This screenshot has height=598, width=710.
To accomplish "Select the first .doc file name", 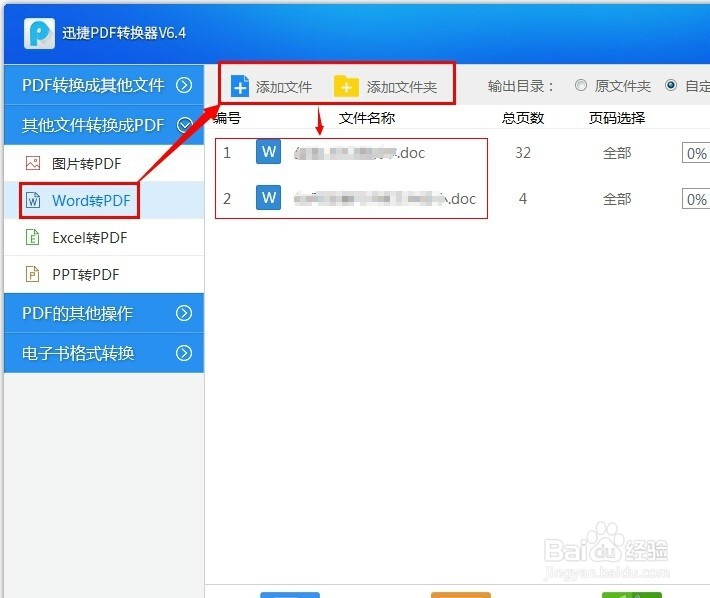I will [360, 153].
